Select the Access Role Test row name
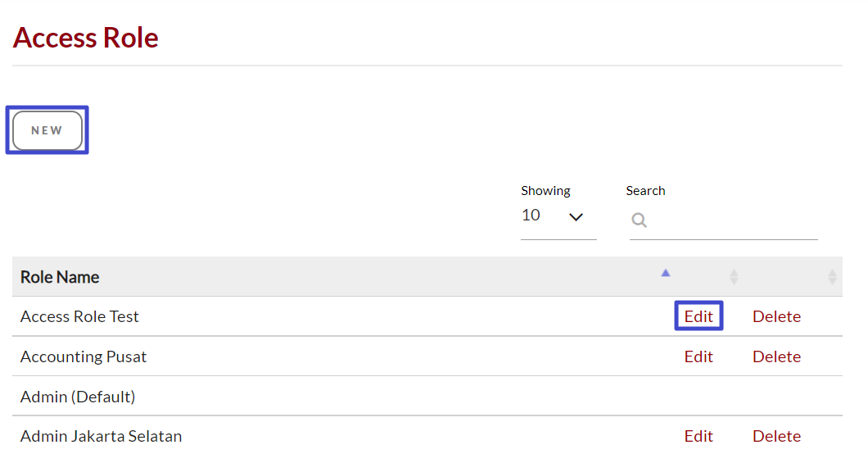Viewport: 868px width, 454px height. tap(79, 316)
